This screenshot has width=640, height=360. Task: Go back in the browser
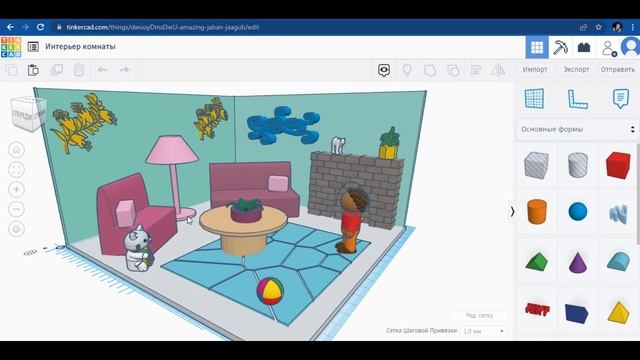tap(10, 27)
